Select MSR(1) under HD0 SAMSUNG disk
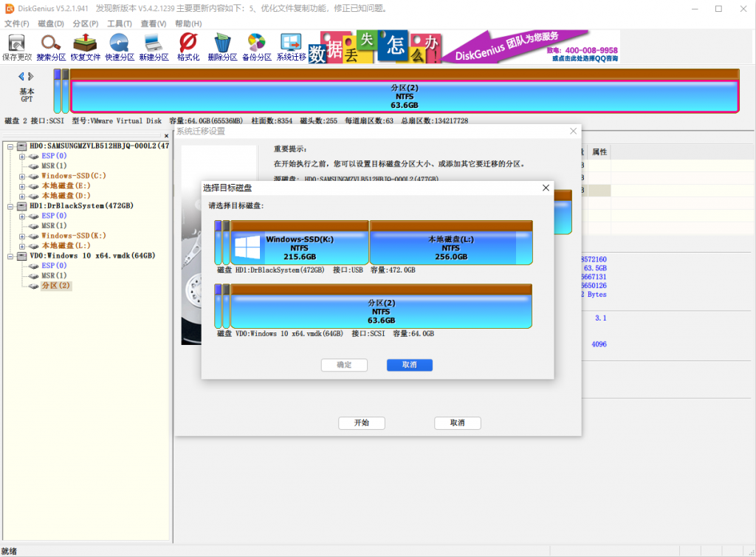Viewport: 756px width, 557px height. pyautogui.click(x=54, y=166)
